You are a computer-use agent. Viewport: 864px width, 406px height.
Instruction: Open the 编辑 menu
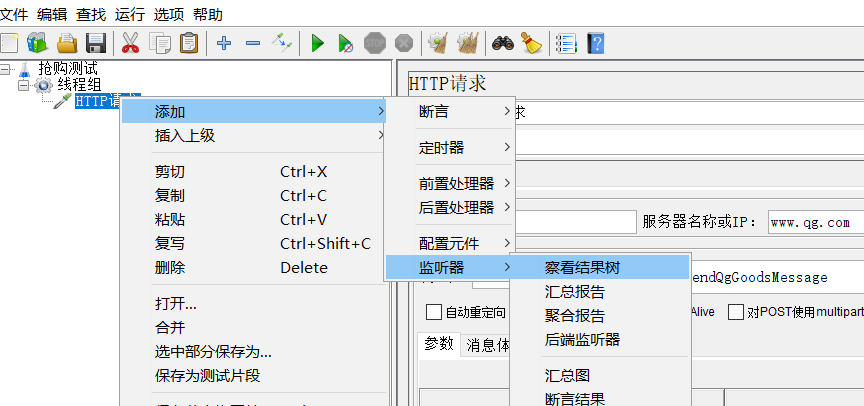tap(52, 15)
